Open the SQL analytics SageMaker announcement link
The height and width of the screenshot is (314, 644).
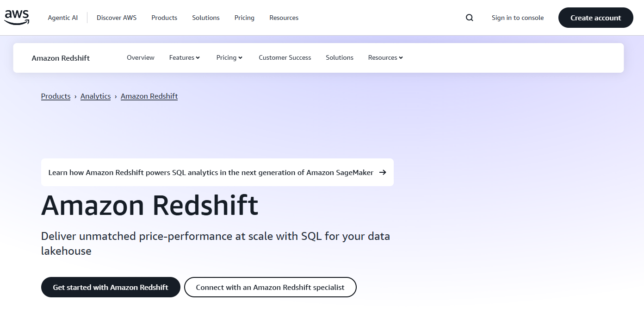(211, 172)
